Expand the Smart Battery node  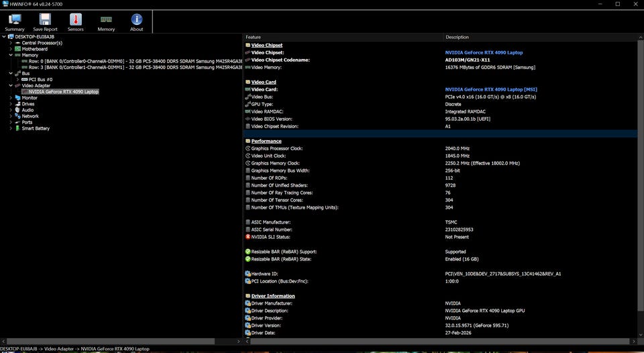tap(11, 128)
